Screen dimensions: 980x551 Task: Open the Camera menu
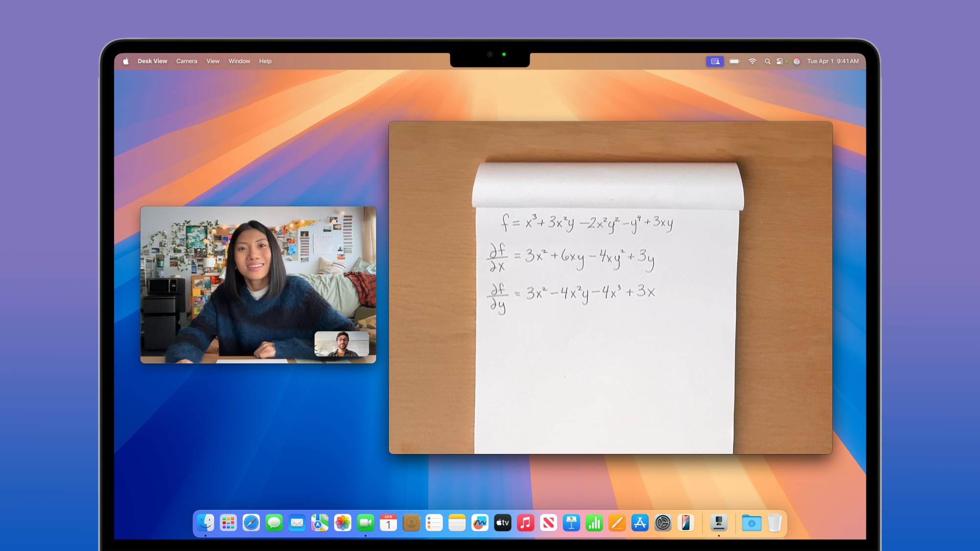[186, 61]
